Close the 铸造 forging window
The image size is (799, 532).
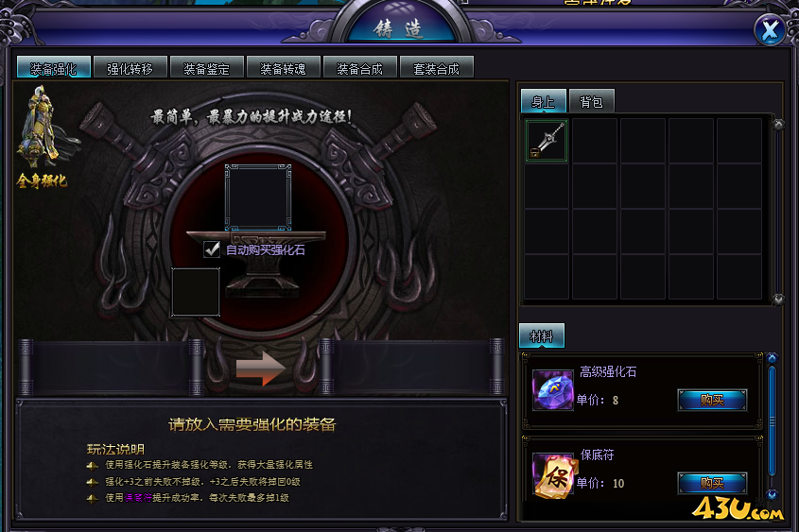770,29
